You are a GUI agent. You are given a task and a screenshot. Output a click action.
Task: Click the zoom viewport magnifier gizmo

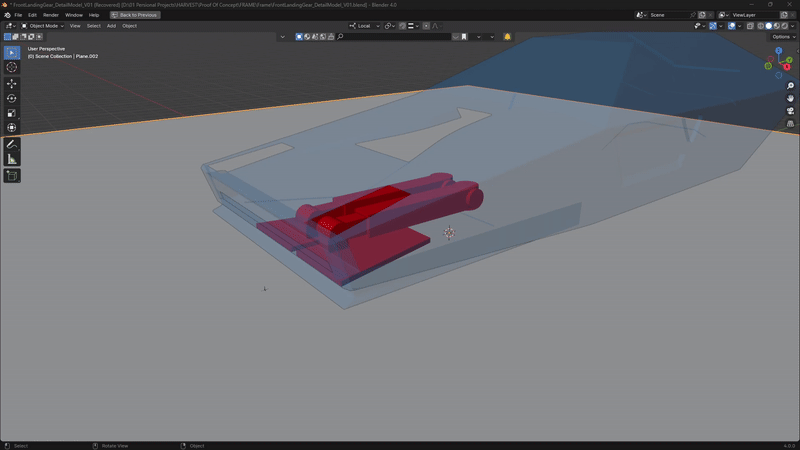(790, 86)
